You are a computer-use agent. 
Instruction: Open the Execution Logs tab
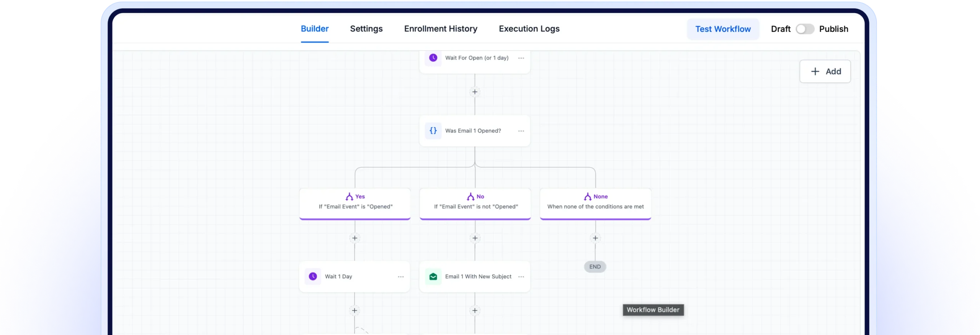coord(529,29)
